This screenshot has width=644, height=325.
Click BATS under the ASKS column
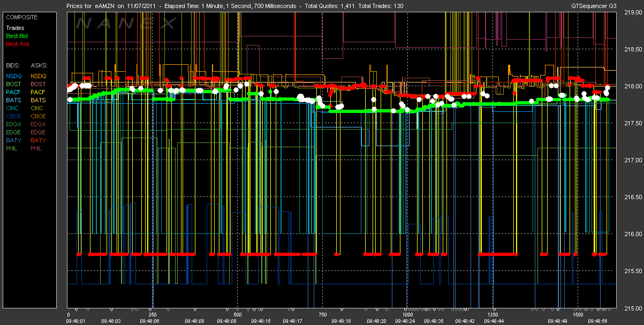[x=39, y=100]
